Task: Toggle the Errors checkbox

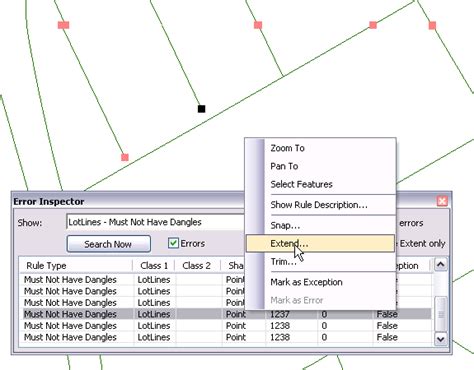Action: point(173,243)
